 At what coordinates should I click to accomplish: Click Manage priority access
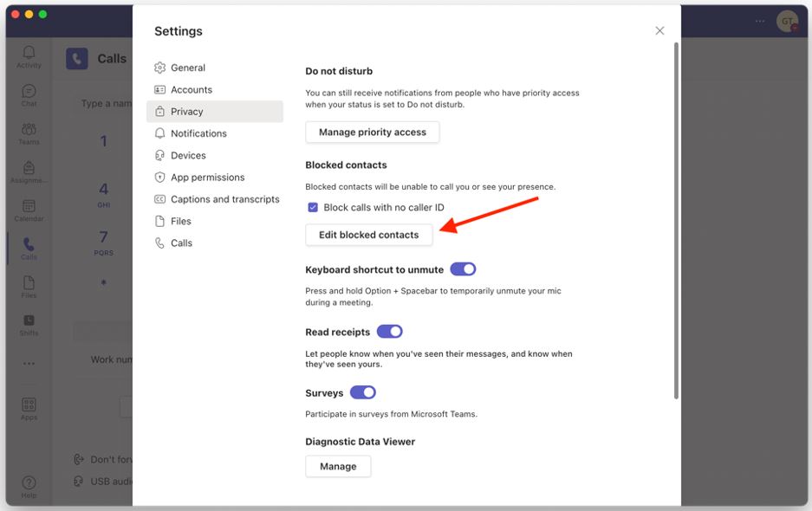coord(372,132)
